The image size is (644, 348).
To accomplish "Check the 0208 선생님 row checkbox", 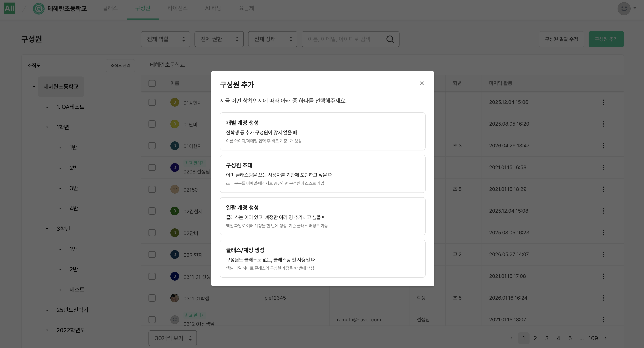I will [152, 167].
